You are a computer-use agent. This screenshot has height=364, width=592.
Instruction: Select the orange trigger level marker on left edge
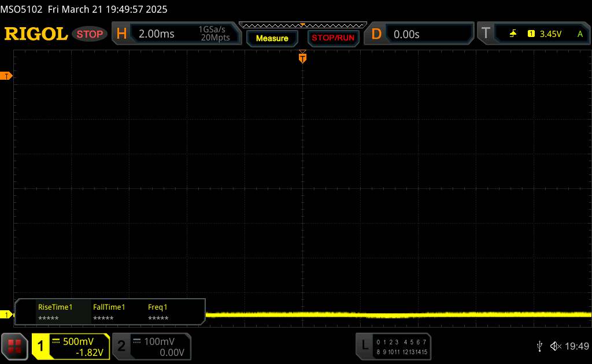(x=6, y=76)
